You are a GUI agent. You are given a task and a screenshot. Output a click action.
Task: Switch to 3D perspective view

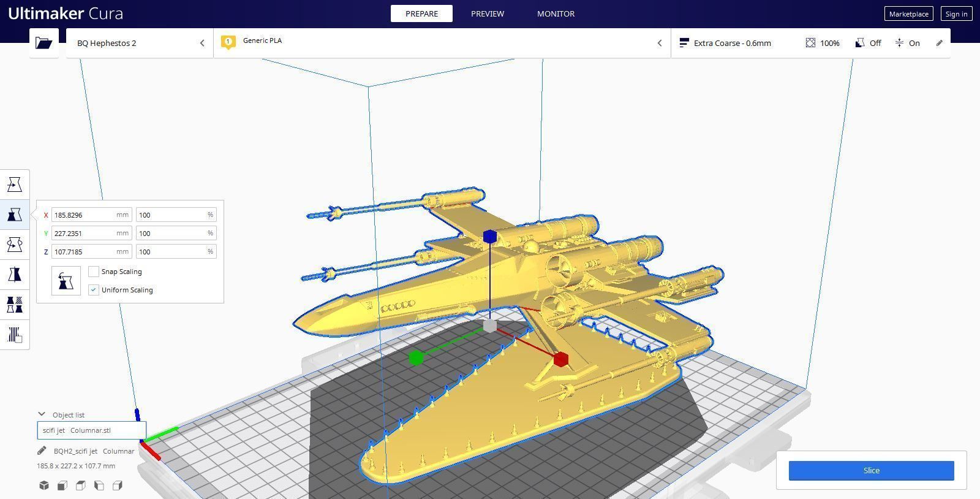44,486
